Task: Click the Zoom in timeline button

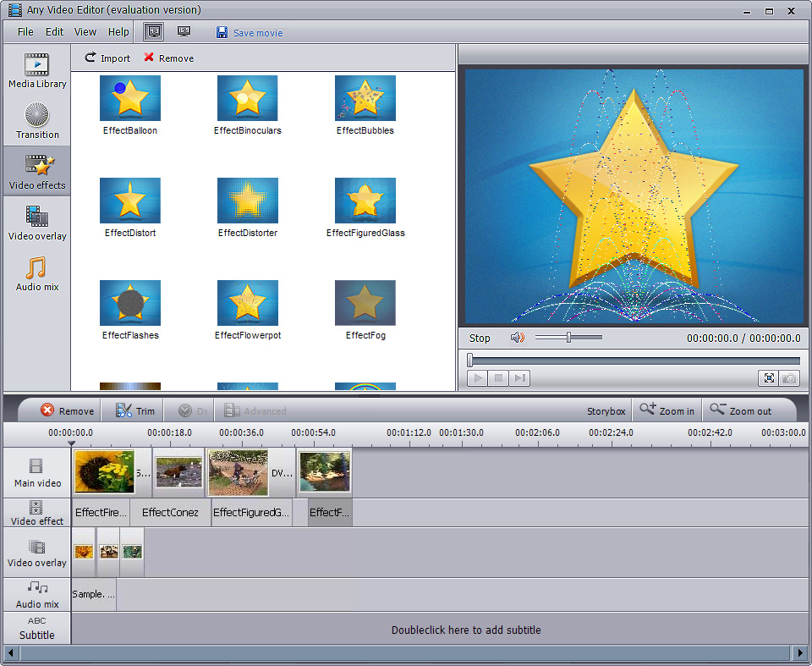Action: pos(667,410)
